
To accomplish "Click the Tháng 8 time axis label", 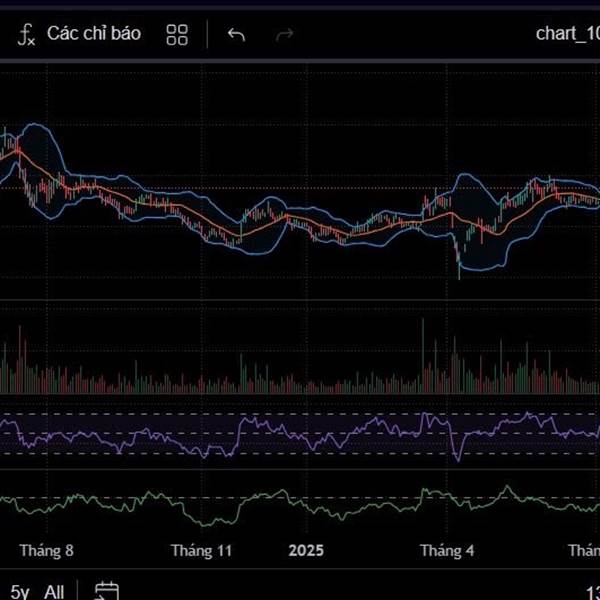I will coord(47,551).
